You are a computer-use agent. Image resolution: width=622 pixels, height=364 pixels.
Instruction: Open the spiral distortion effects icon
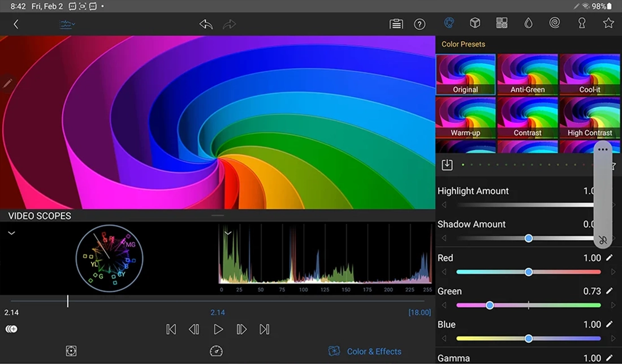pyautogui.click(x=555, y=23)
